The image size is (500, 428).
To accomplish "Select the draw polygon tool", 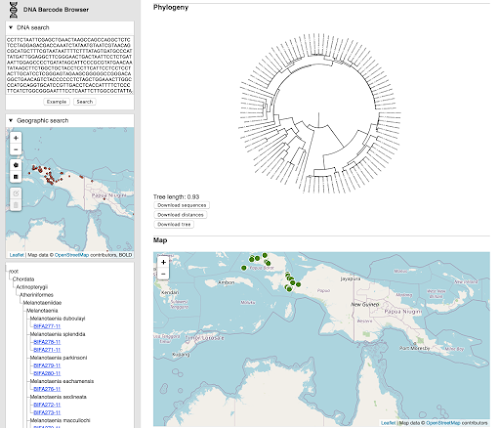I will pos(16,165).
